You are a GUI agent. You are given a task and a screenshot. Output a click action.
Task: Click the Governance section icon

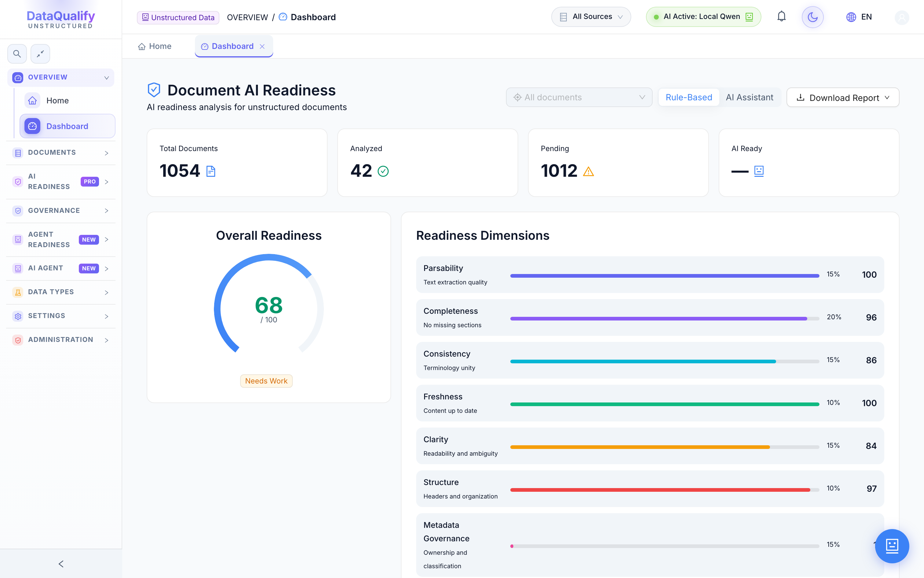point(18,211)
